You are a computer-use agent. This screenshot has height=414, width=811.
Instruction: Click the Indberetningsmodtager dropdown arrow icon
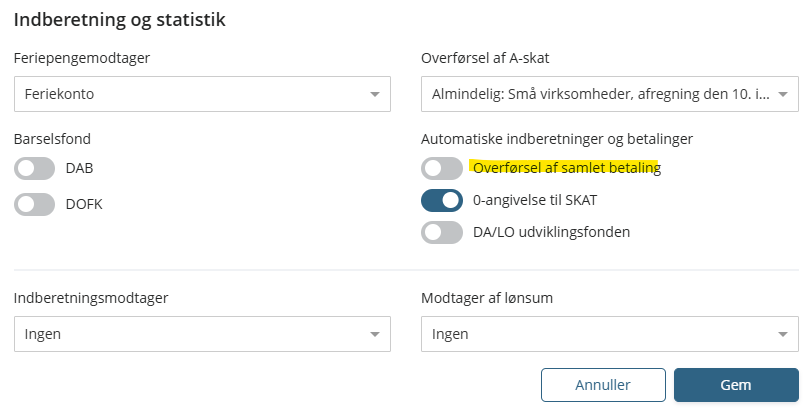tap(375, 334)
